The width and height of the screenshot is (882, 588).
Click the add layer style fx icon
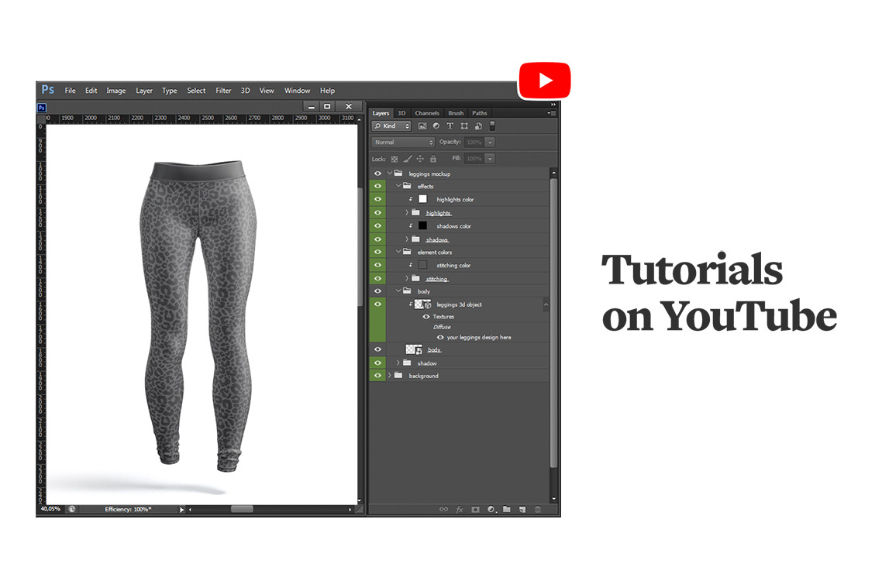459,510
